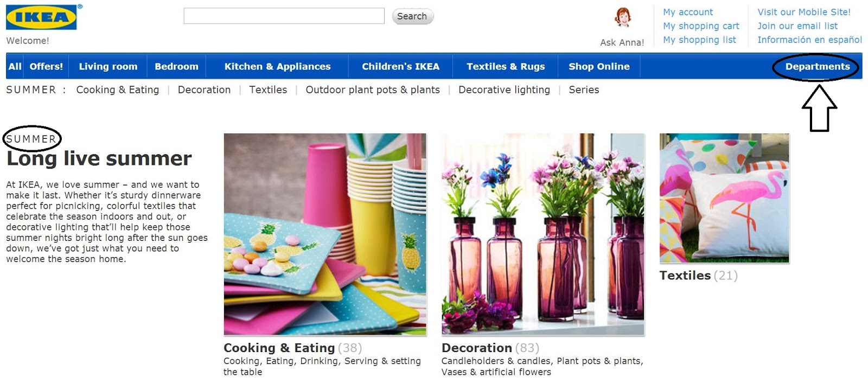Select the Living room menu

pyautogui.click(x=108, y=67)
